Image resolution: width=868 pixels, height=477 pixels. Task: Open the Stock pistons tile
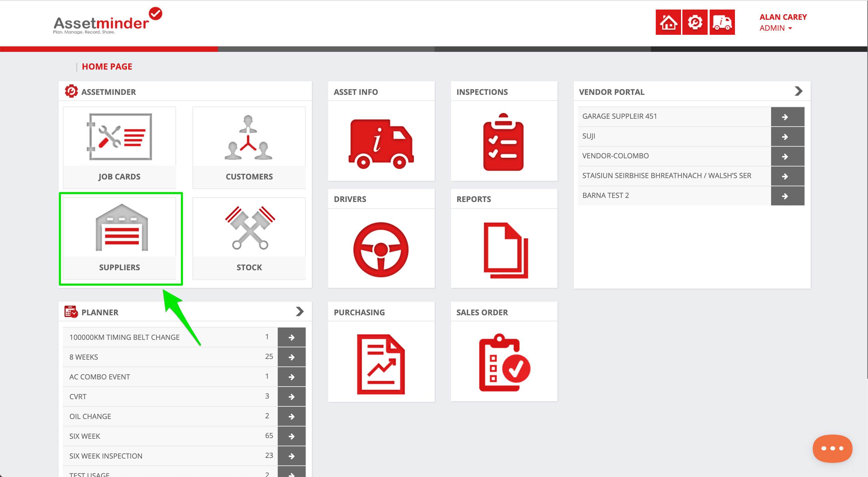(249, 238)
